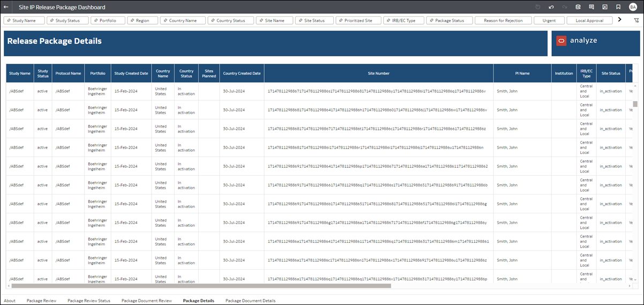Open the Package Document Details tab
644x305 pixels.
(x=251, y=301)
